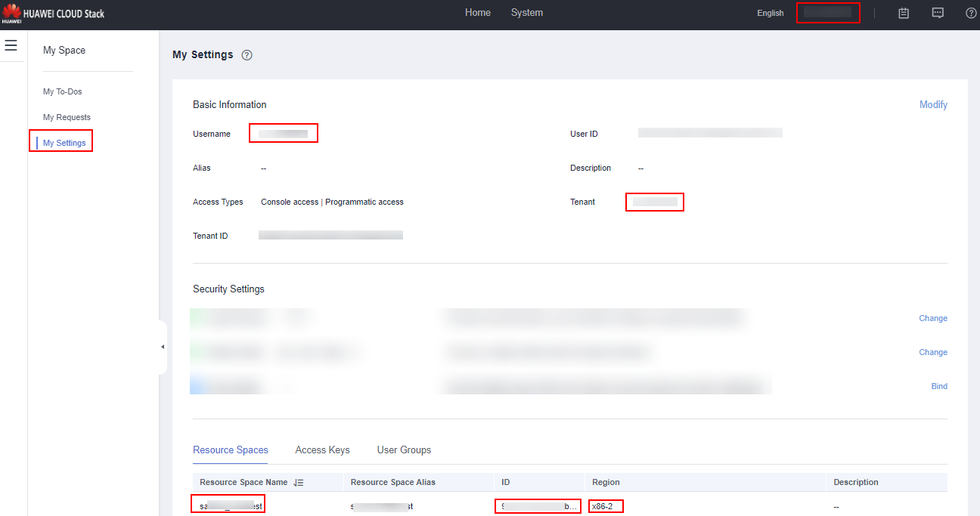
Task: Switch to the Access Keys tab
Action: point(322,450)
